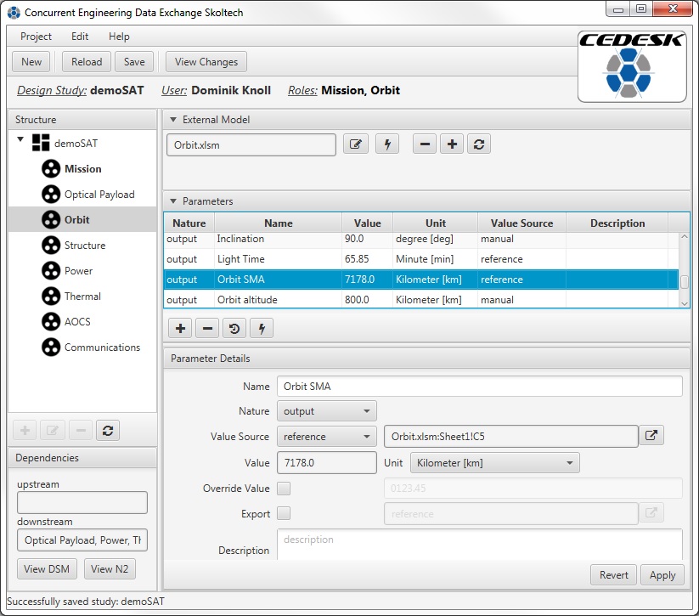This screenshot has width=699, height=616.
Task: Open the View DSM dialog
Action: [47, 568]
